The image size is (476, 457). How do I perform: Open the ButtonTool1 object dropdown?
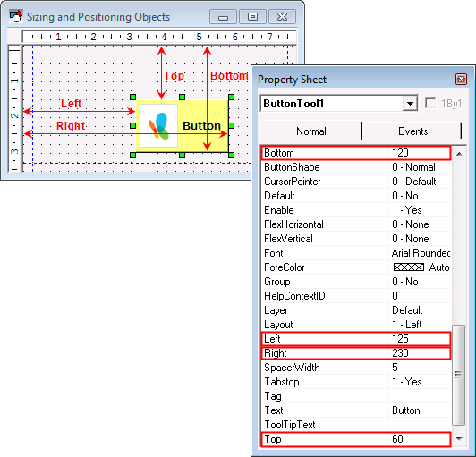(x=410, y=104)
